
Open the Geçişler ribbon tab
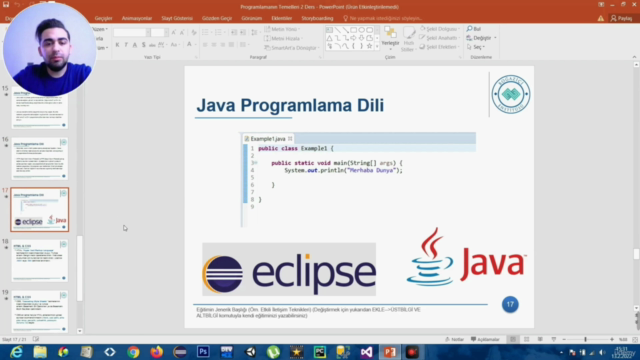103,18
